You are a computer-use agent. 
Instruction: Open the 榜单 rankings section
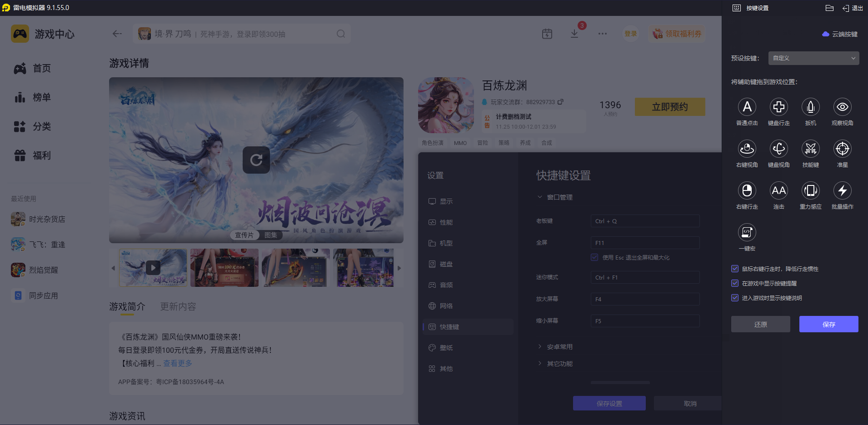coord(41,97)
